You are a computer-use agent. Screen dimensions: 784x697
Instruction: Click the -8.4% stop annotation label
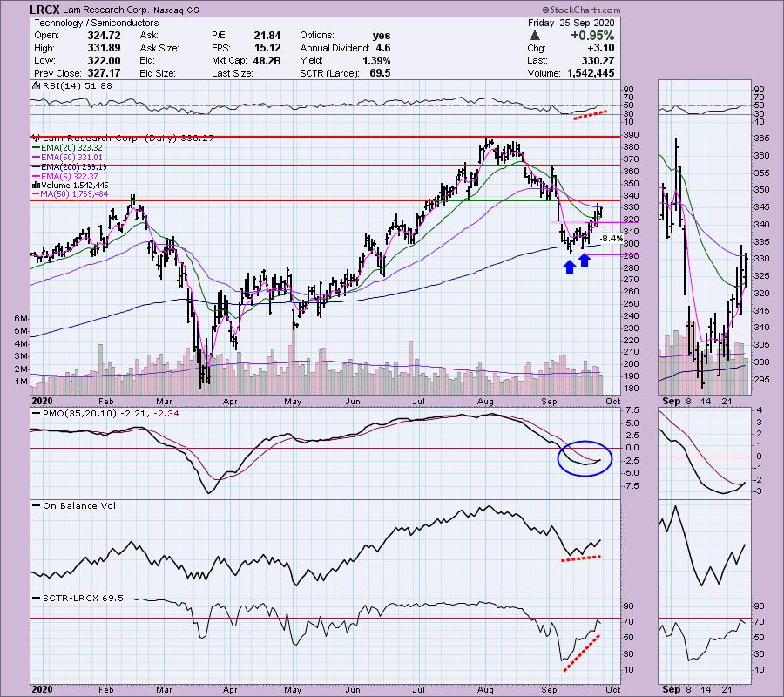611,239
